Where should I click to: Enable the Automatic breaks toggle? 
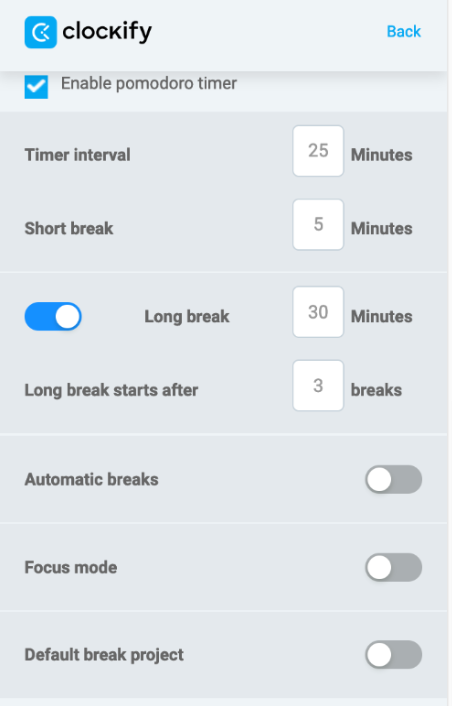[x=393, y=480]
